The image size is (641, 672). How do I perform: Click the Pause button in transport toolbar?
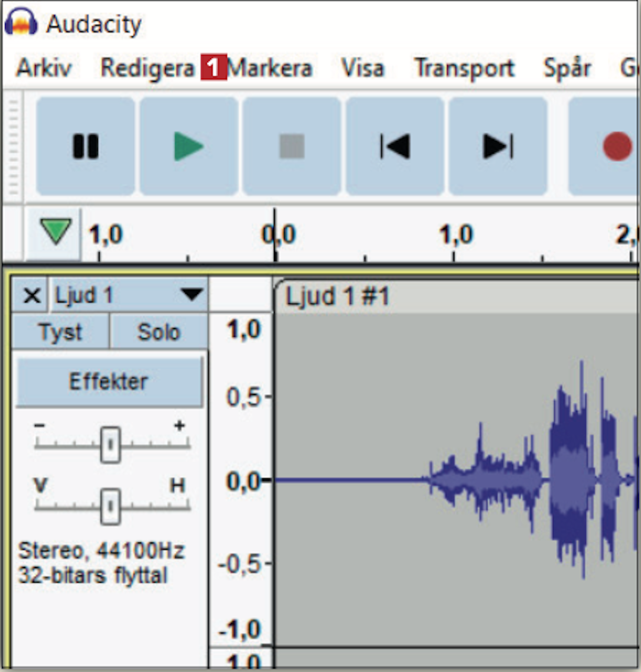click(86, 146)
